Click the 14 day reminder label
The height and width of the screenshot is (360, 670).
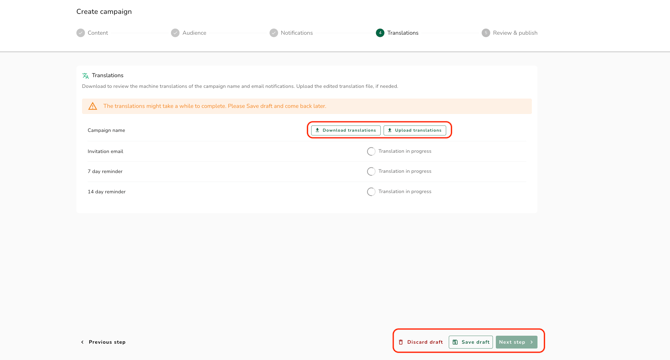coord(106,192)
